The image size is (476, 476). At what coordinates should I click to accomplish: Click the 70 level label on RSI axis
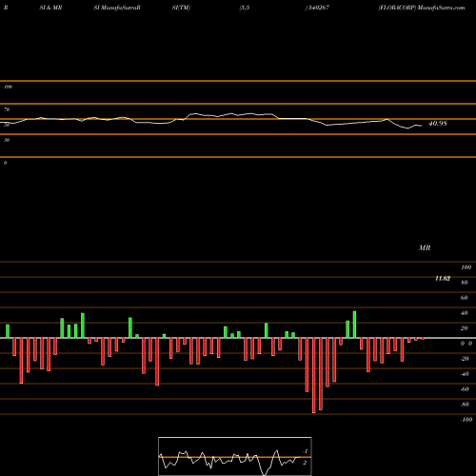click(7, 109)
